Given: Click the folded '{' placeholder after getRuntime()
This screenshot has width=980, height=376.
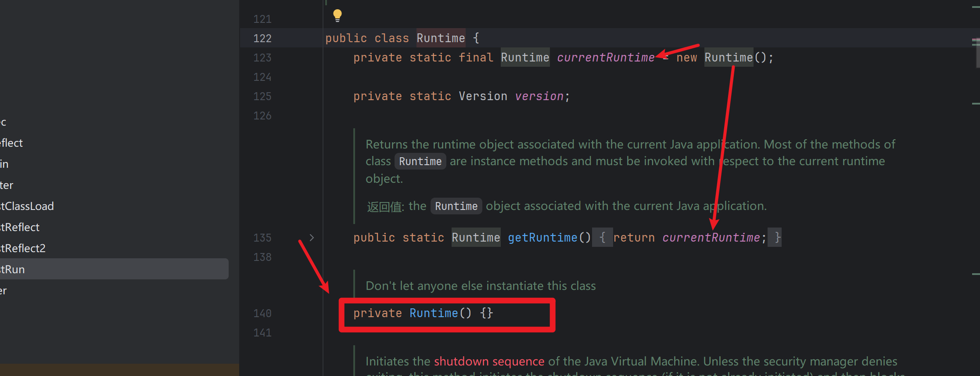Looking at the screenshot, I should click(603, 238).
